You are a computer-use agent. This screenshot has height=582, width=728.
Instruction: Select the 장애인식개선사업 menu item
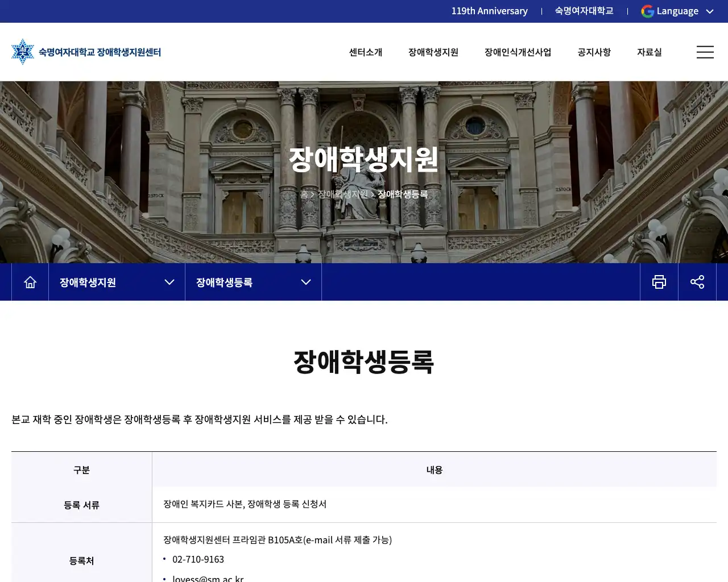click(x=518, y=52)
